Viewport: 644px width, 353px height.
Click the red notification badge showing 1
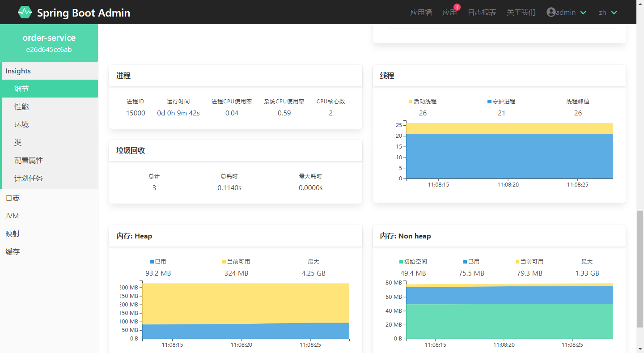pos(457,7)
